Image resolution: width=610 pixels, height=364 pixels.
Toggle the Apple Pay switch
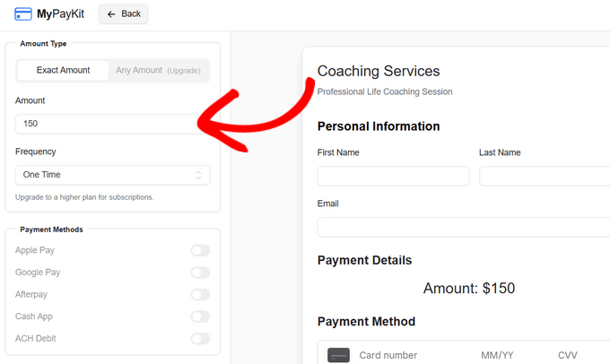click(x=200, y=250)
